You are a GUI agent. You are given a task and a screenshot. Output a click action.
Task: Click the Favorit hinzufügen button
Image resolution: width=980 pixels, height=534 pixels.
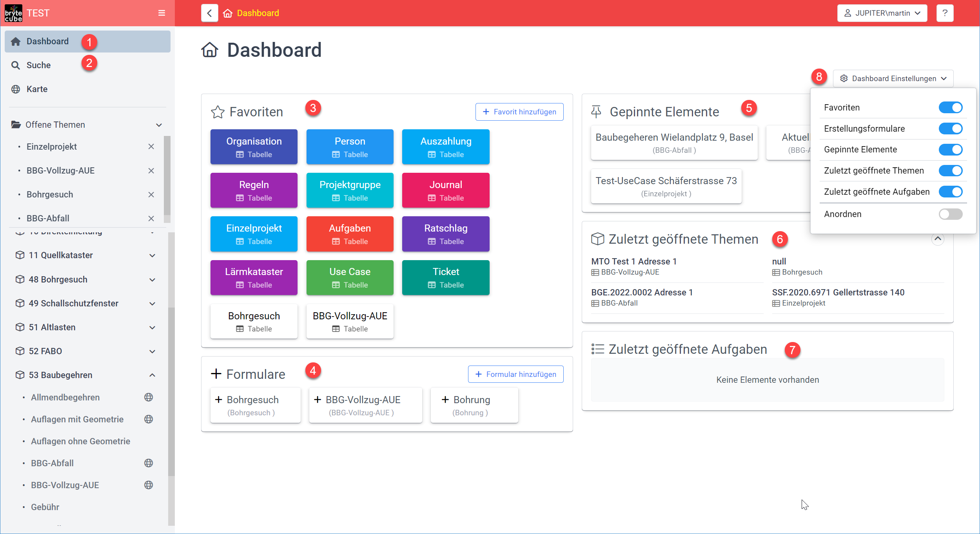pyautogui.click(x=519, y=112)
